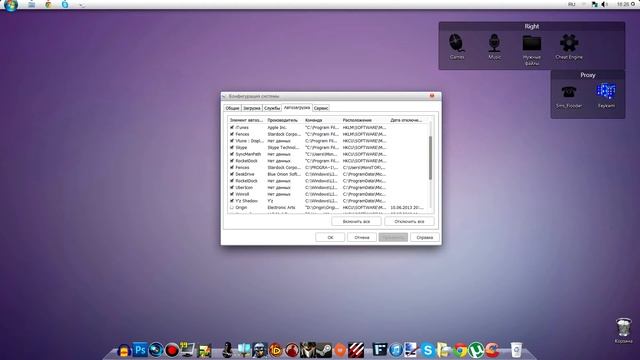Uncheck the Y'z Shadow startup item
The height and width of the screenshot is (360, 640).
tap(232, 201)
